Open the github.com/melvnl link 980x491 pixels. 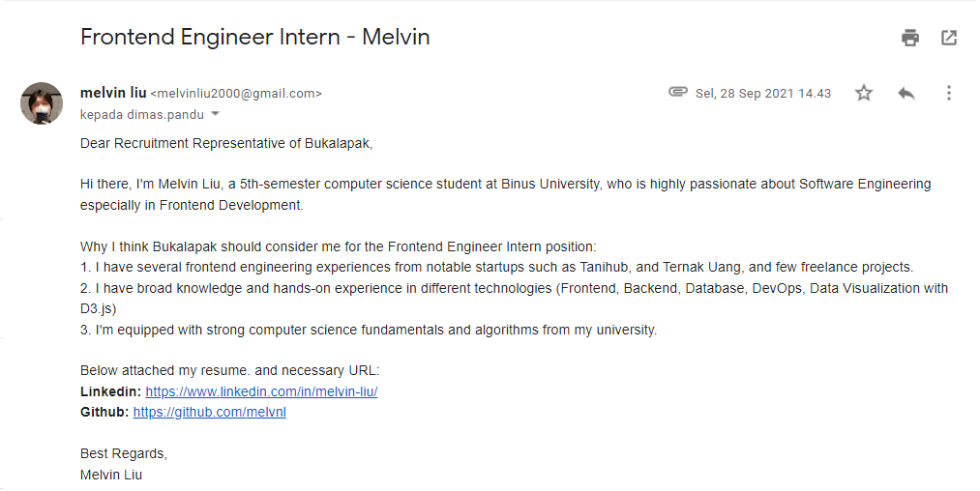[209, 413]
